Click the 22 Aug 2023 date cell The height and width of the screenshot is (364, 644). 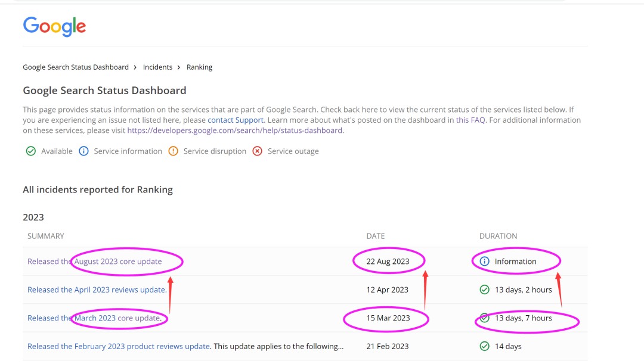pyautogui.click(x=388, y=262)
